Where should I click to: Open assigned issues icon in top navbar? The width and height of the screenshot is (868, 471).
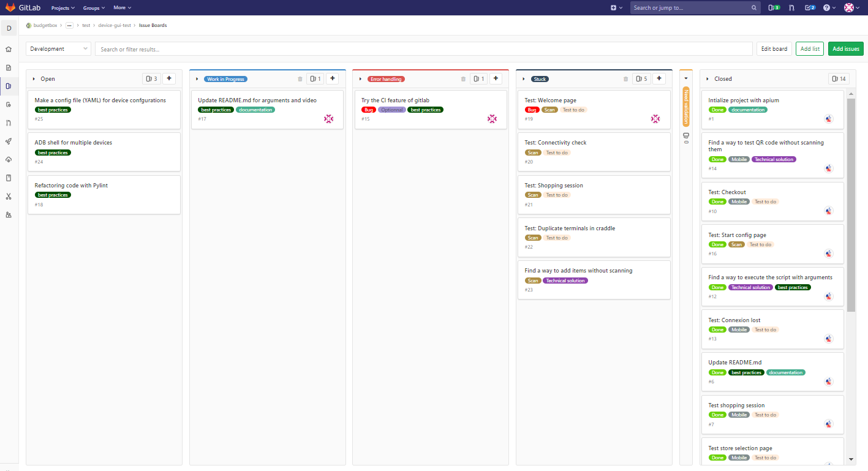click(774, 8)
